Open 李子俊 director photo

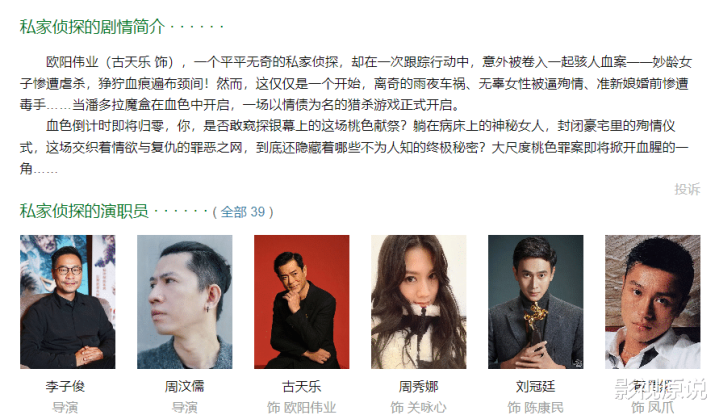point(67,302)
